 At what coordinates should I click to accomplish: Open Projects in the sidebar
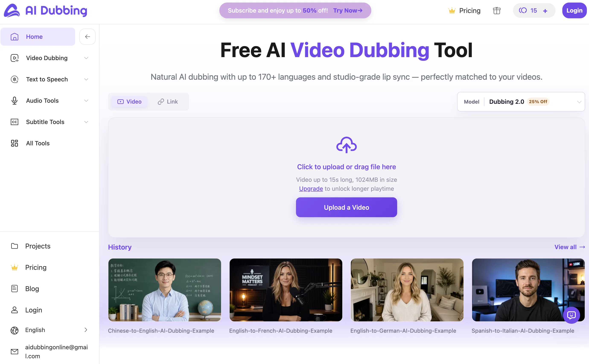pyautogui.click(x=38, y=246)
